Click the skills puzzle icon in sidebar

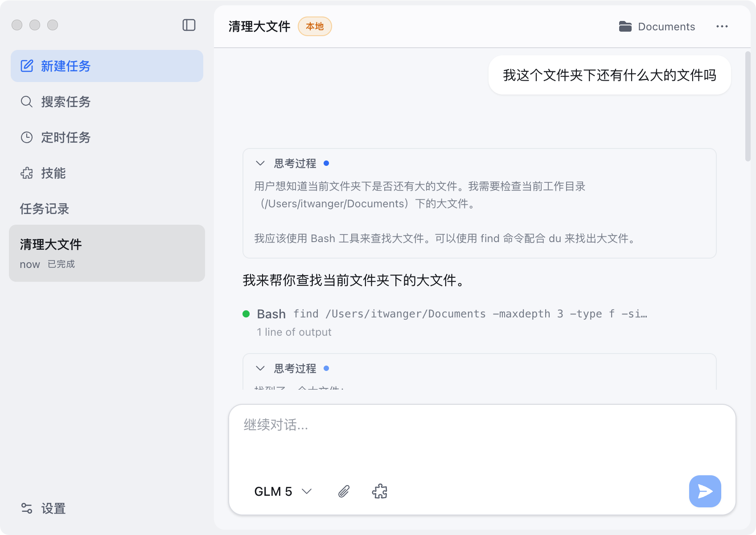pos(27,173)
